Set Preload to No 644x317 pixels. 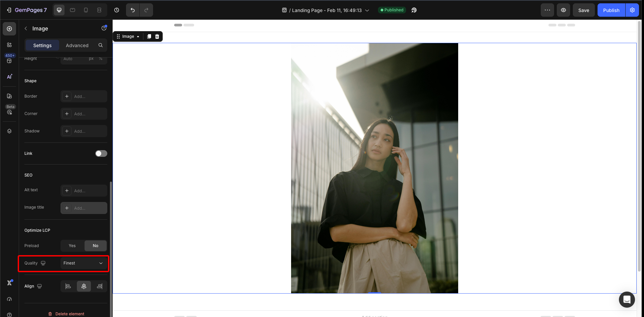tap(96, 246)
